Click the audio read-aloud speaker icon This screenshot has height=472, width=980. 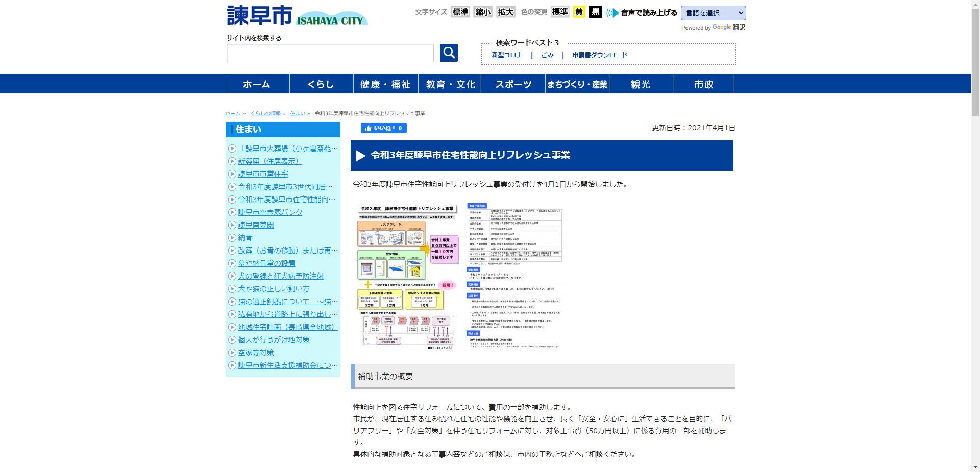click(x=611, y=12)
